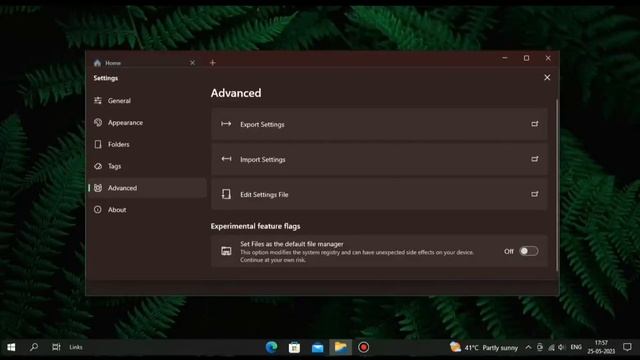
Task: Open the clock and date flyout
Action: pos(601,347)
